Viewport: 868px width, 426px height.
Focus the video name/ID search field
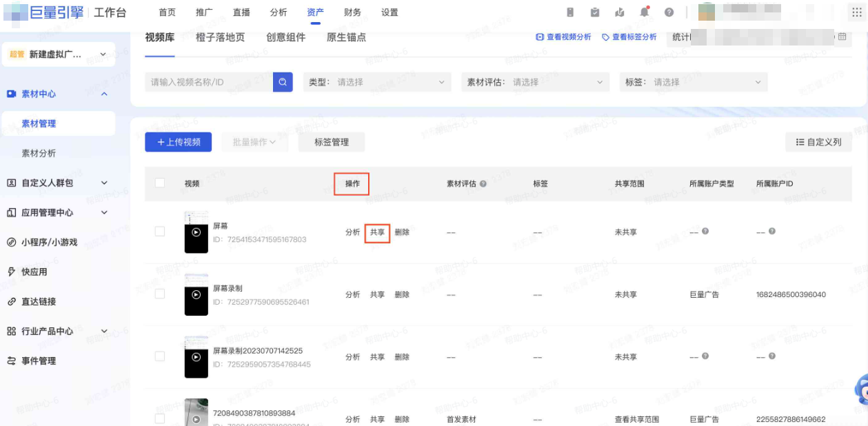209,82
